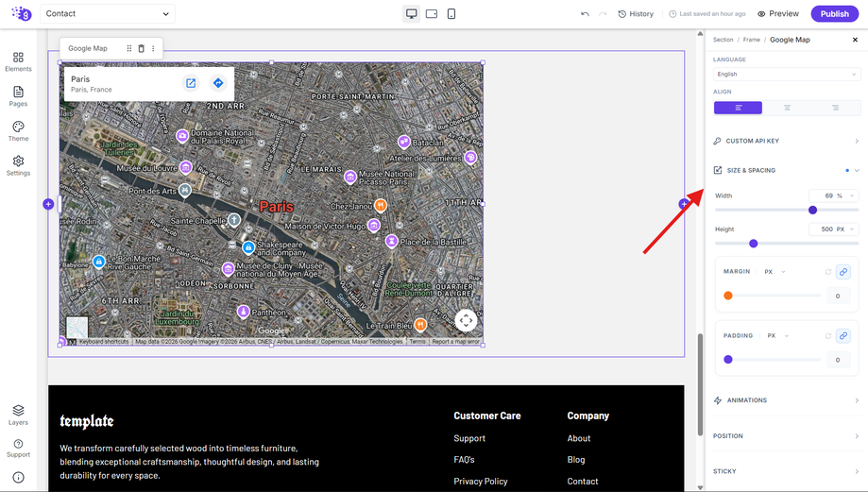Open the Settings panel in sidebar
Viewport: 868px width, 492px height.
coord(18,165)
